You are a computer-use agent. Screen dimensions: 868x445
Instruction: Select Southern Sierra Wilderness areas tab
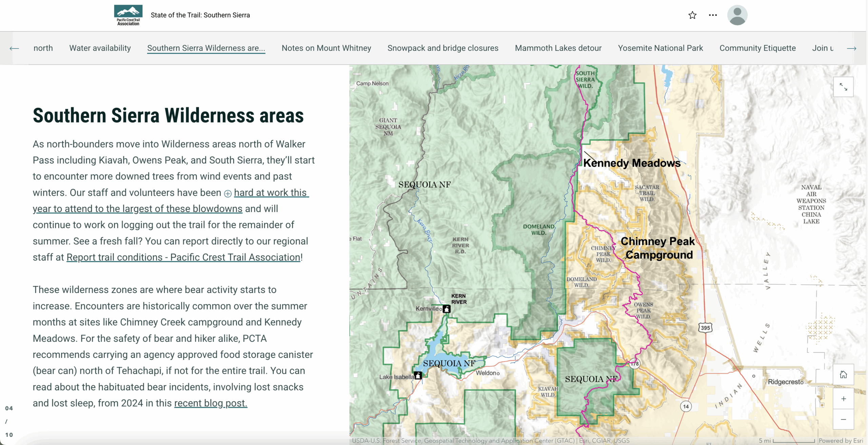point(206,48)
